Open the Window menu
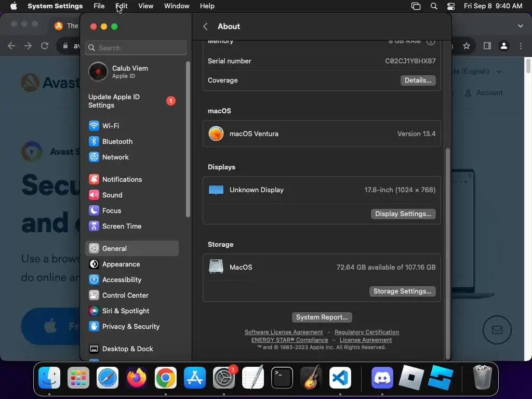The height and width of the screenshot is (399, 532). (x=177, y=6)
